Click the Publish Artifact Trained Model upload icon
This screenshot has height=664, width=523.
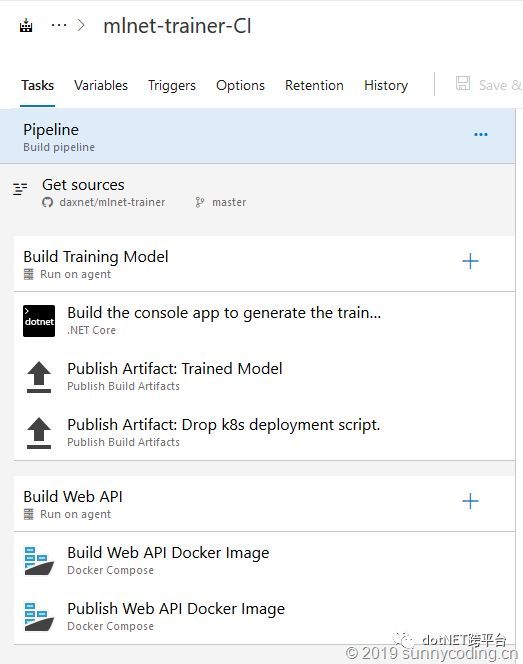click(39, 377)
